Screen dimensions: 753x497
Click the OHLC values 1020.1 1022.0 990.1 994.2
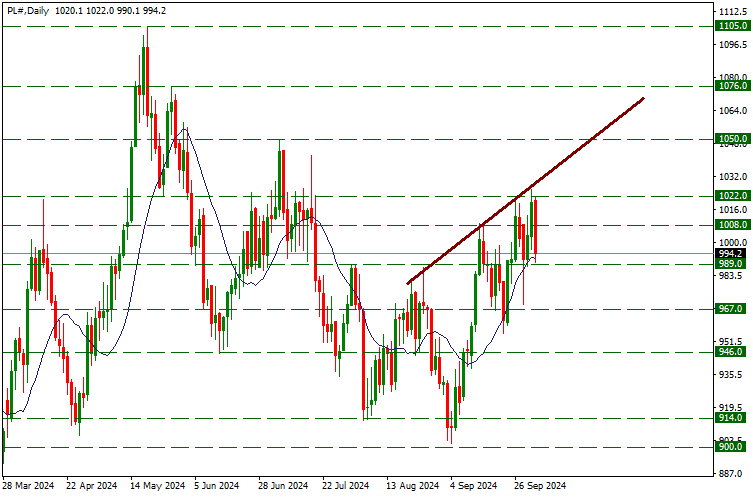110,11
